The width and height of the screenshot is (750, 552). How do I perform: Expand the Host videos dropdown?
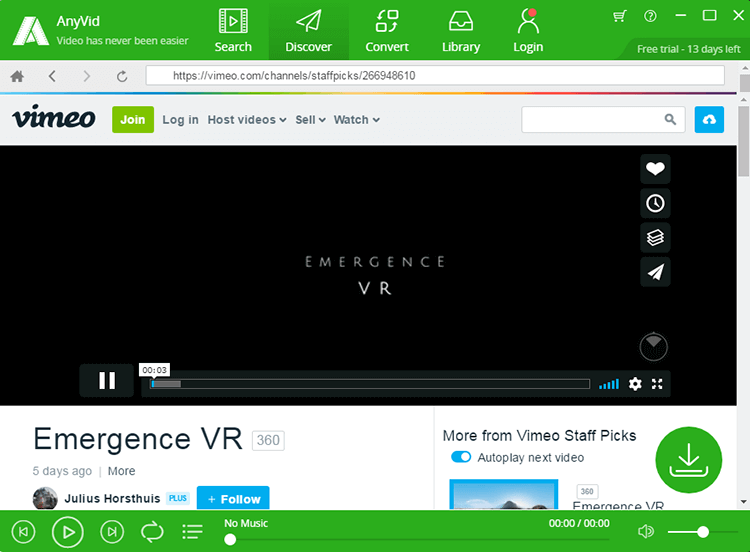247,120
